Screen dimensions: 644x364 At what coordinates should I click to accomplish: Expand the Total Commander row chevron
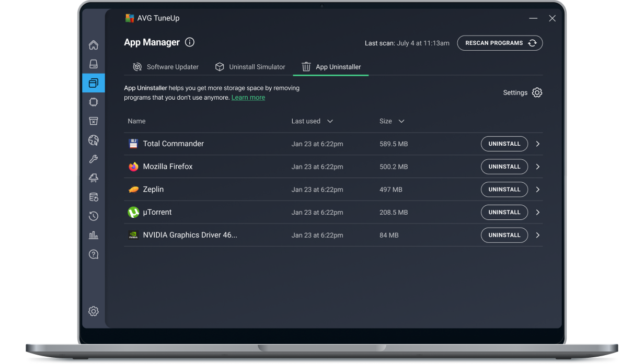click(538, 144)
